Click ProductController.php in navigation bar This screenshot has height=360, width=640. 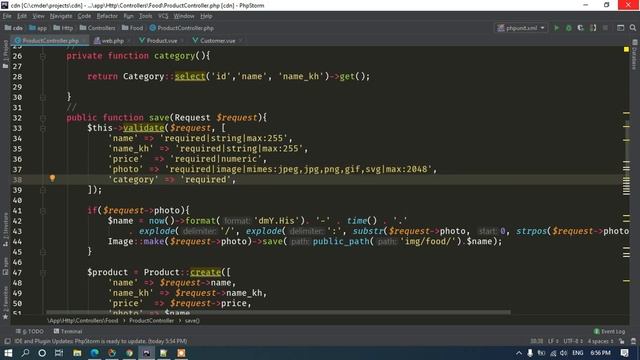(182, 28)
